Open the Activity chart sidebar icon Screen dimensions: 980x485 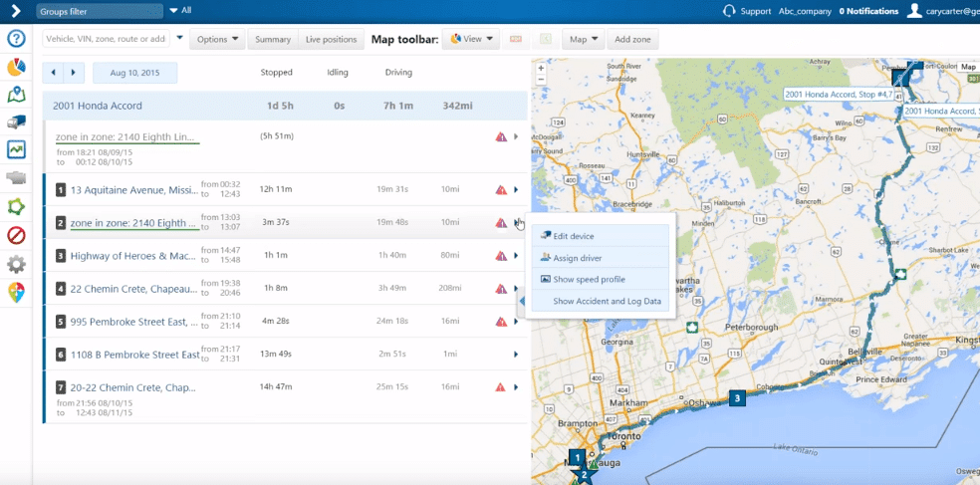(x=16, y=150)
